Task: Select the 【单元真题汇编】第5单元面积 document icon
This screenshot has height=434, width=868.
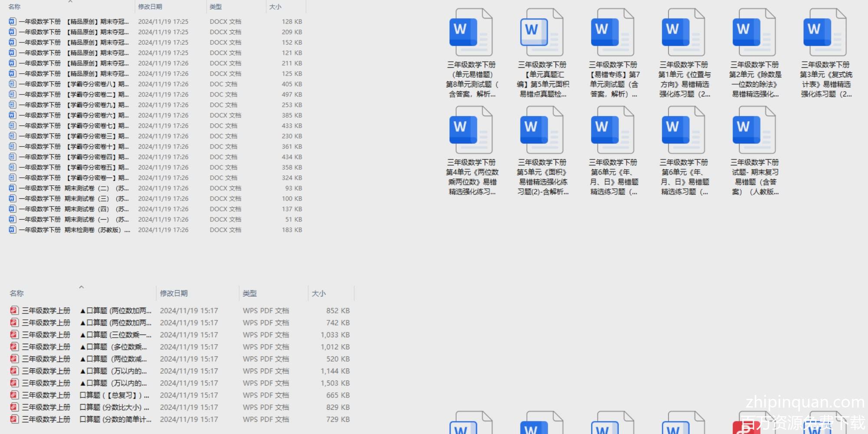Action: coord(542,33)
